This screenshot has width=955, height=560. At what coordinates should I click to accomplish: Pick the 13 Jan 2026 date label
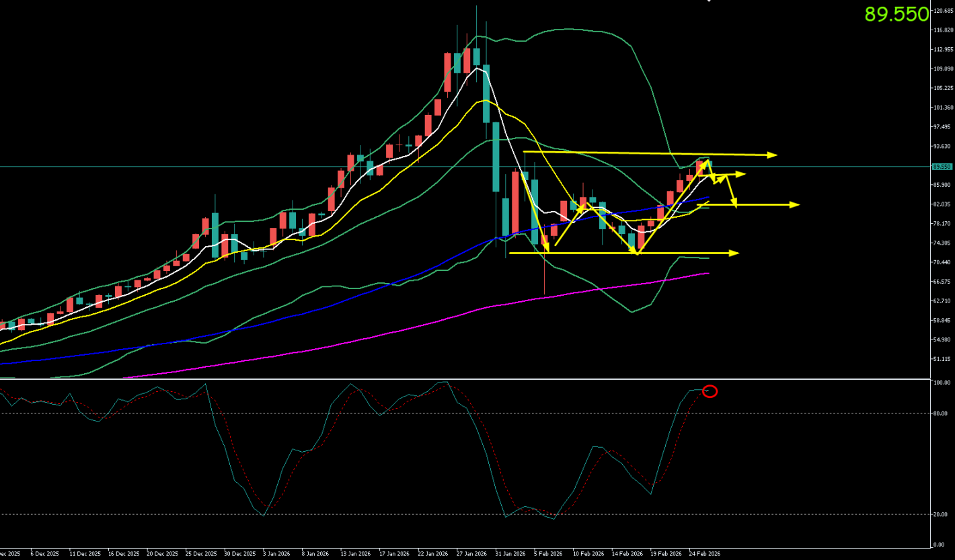pos(354,554)
